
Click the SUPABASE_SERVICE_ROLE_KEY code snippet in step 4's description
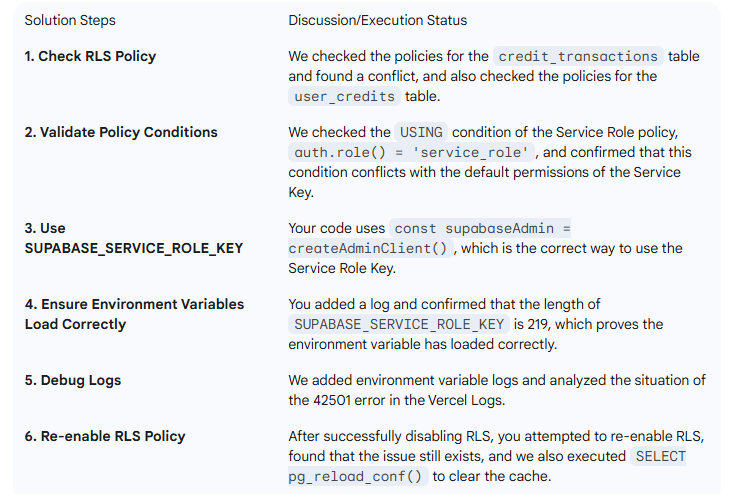400,325
